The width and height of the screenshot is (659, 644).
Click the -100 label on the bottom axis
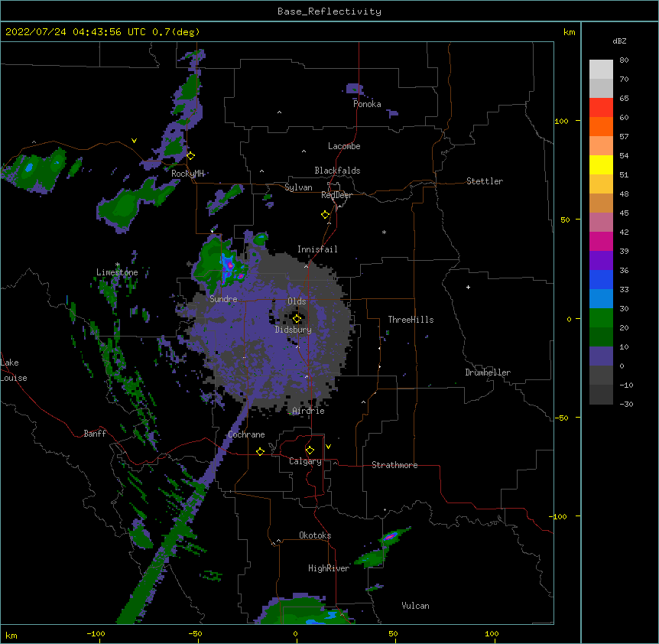tap(96, 633)
